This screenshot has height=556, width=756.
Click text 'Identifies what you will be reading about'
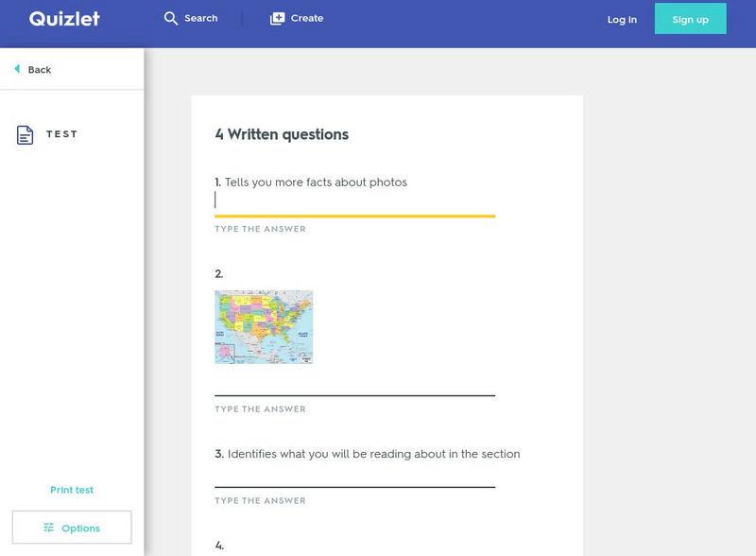[x=336, y=454]
